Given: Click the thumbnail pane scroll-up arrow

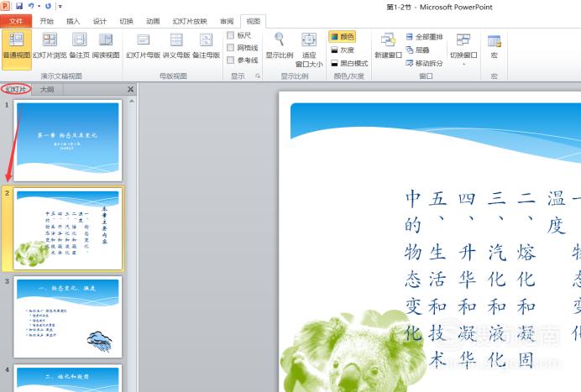Looking at the screenshot, I should (131, 102).
